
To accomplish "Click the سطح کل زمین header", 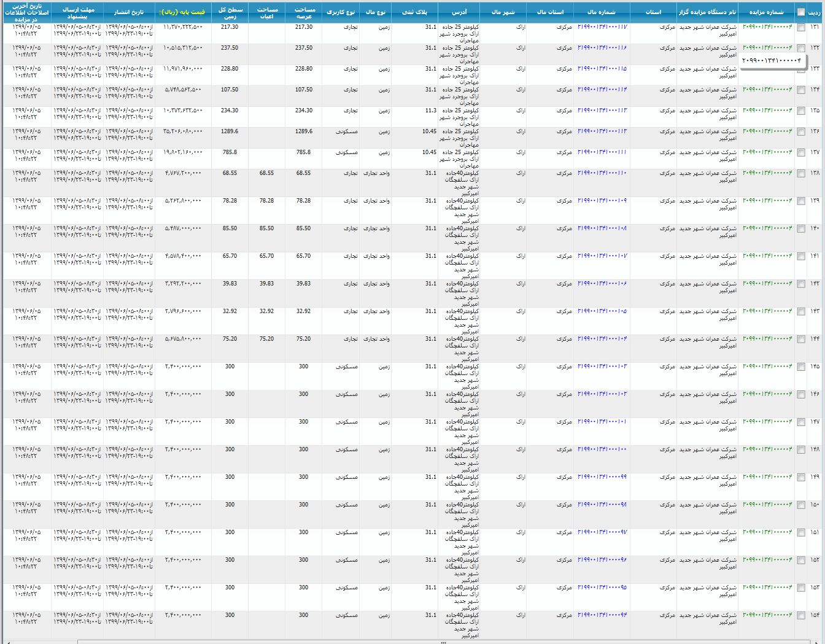I will (230, 12).
